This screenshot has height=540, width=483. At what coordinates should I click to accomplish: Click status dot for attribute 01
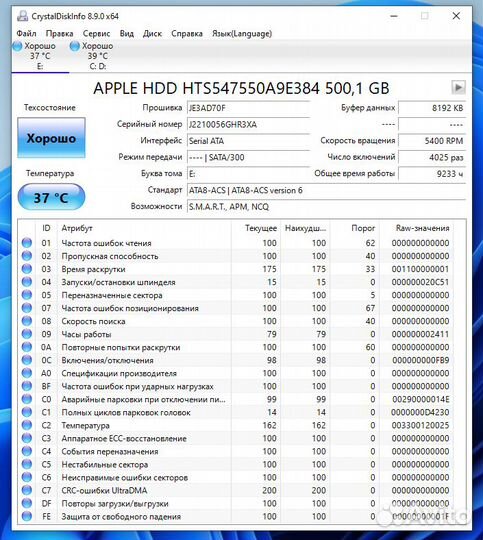(x=27, y=243)
